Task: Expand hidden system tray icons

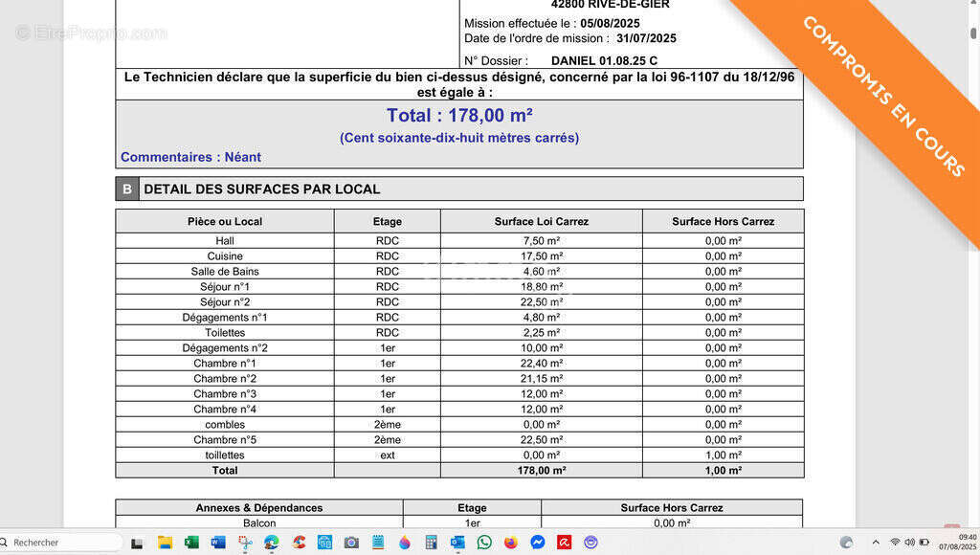Action: tap(875, 543)
